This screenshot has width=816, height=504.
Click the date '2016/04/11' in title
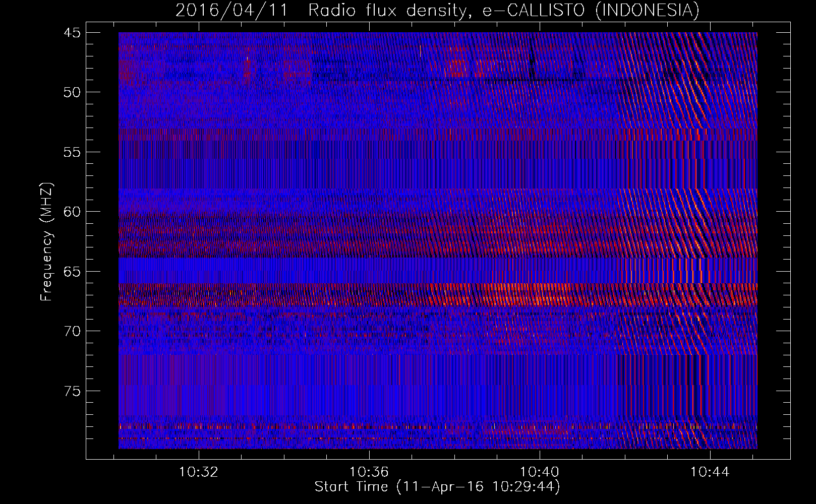(x=231, y=10)
